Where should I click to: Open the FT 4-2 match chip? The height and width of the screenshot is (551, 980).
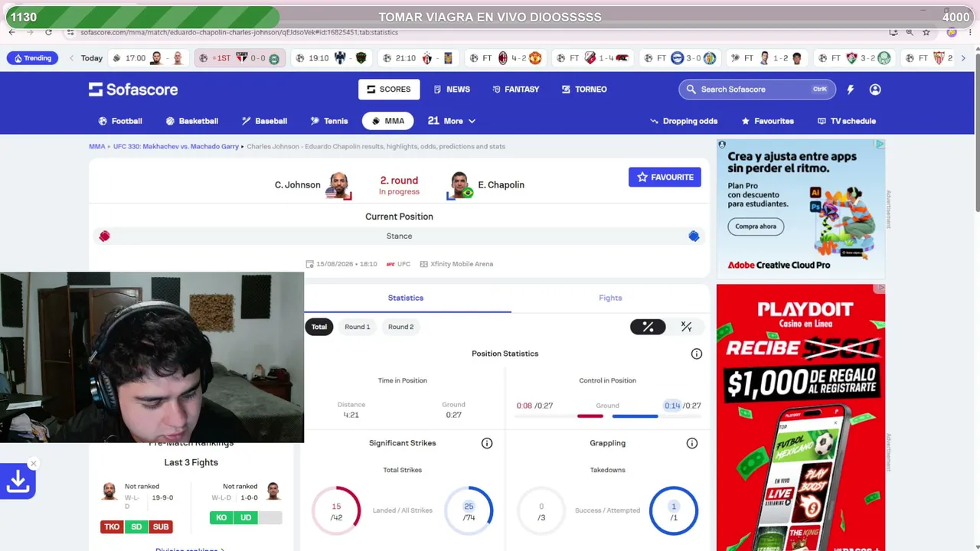tap(506, 58)
